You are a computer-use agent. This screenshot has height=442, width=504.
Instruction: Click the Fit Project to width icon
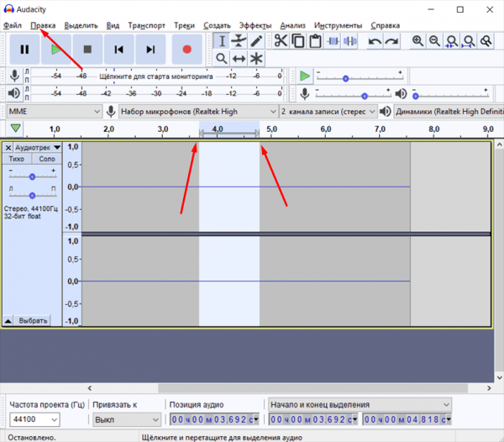[x=469, y=41]
